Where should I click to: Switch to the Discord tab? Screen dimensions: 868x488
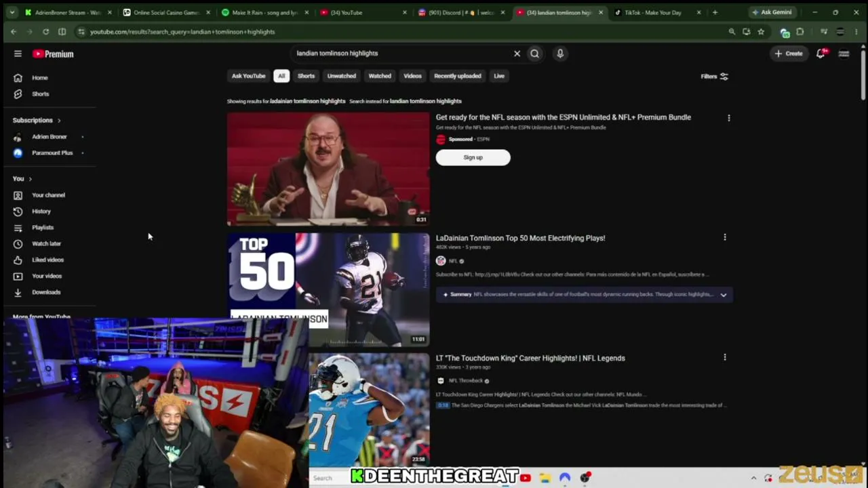461,12
